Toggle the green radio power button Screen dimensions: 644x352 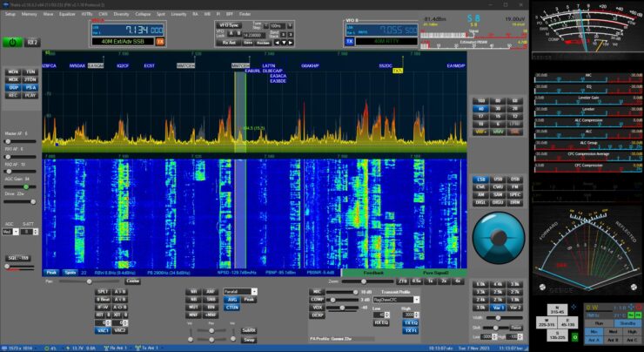[x=12, y=43]
